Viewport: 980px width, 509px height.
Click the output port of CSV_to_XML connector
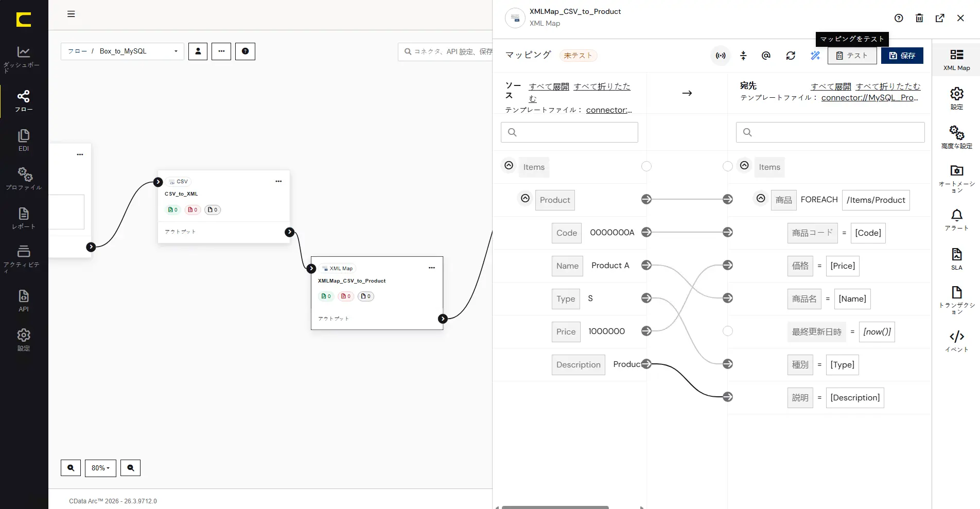290,232
